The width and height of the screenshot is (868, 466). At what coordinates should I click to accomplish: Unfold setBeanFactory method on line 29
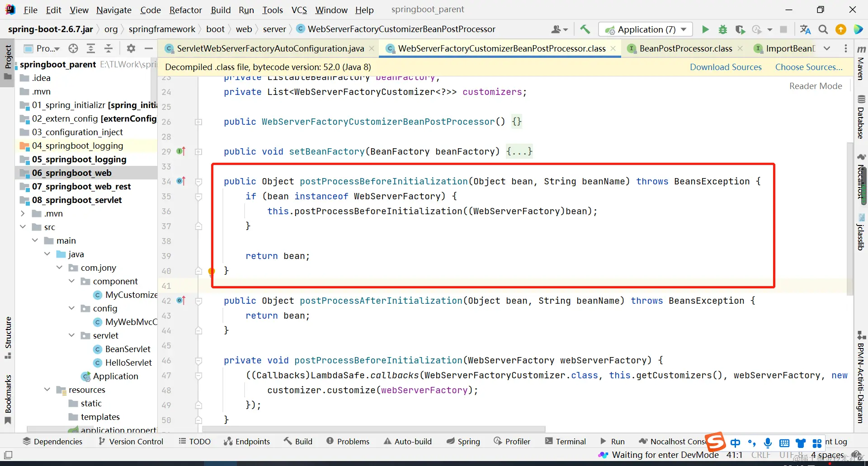(x=198, y=152)
